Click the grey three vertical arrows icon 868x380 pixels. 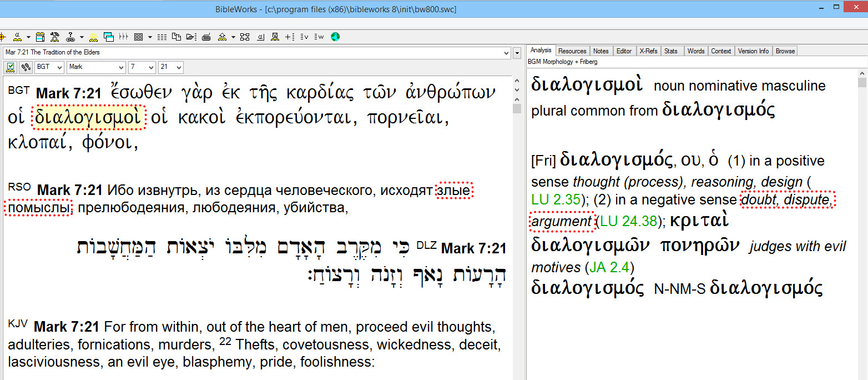[x=124, y=37]
